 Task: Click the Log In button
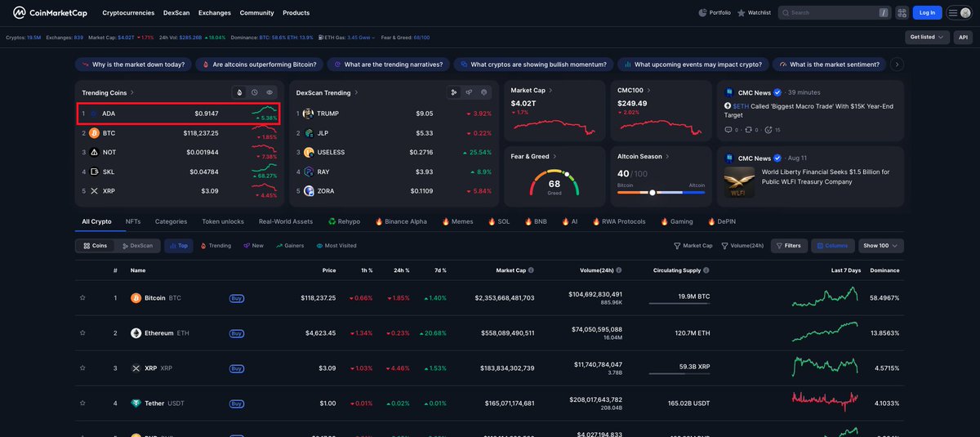927,13
